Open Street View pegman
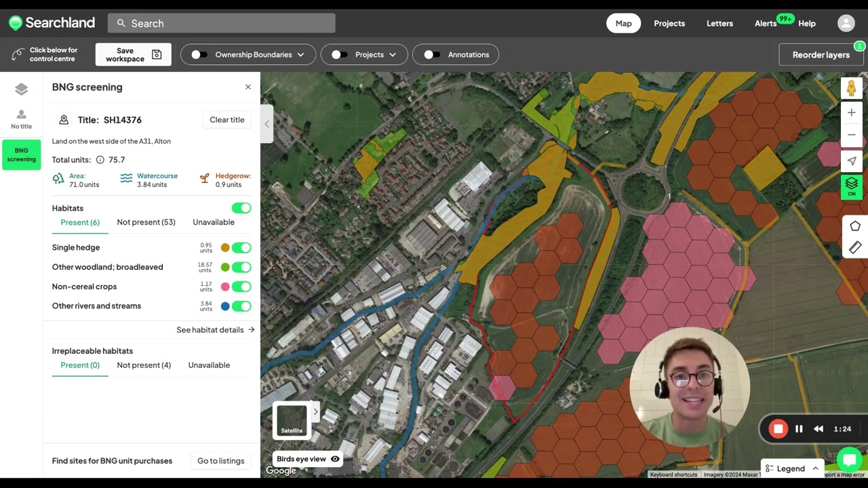 (852, 88)
